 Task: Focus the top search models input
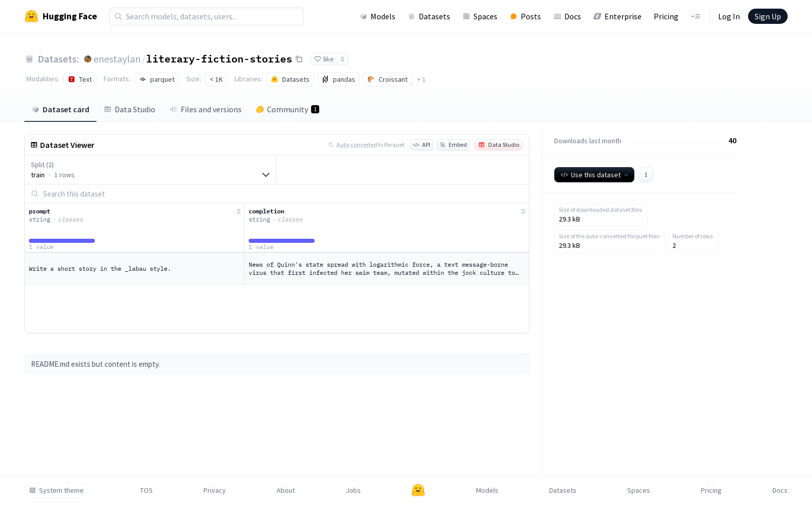207,16
